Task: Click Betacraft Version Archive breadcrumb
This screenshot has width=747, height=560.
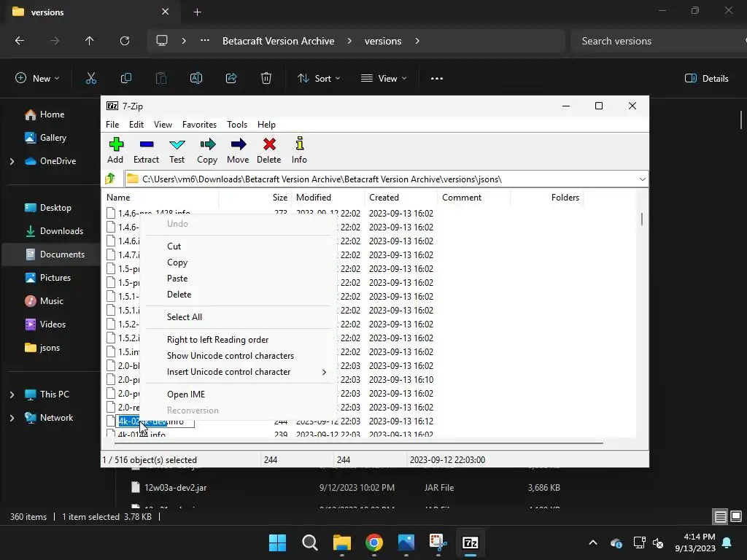Action: point(278,41)
